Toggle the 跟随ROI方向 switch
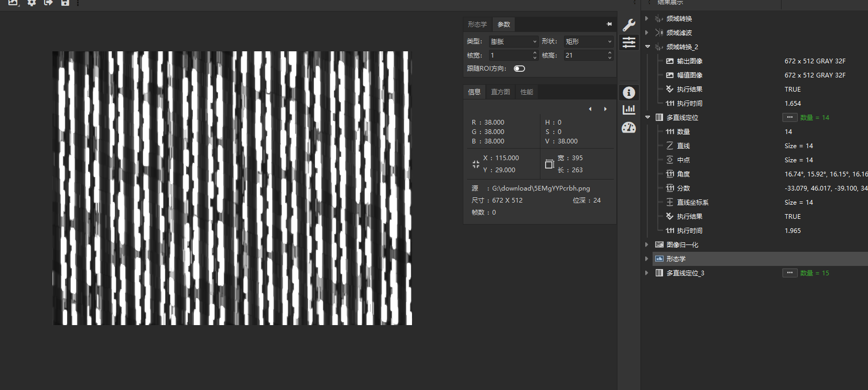 [x=519, y=69]
